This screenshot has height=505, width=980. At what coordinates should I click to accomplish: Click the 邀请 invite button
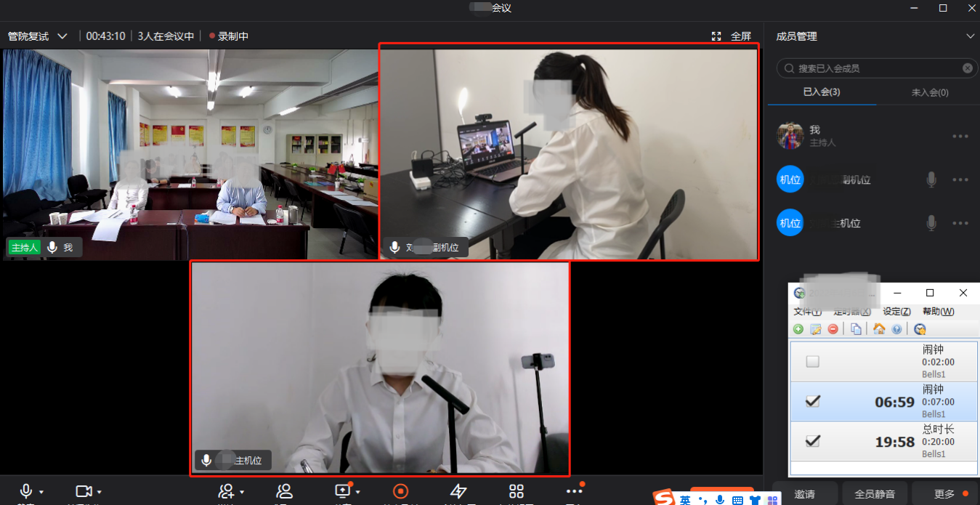coord(804,494)
